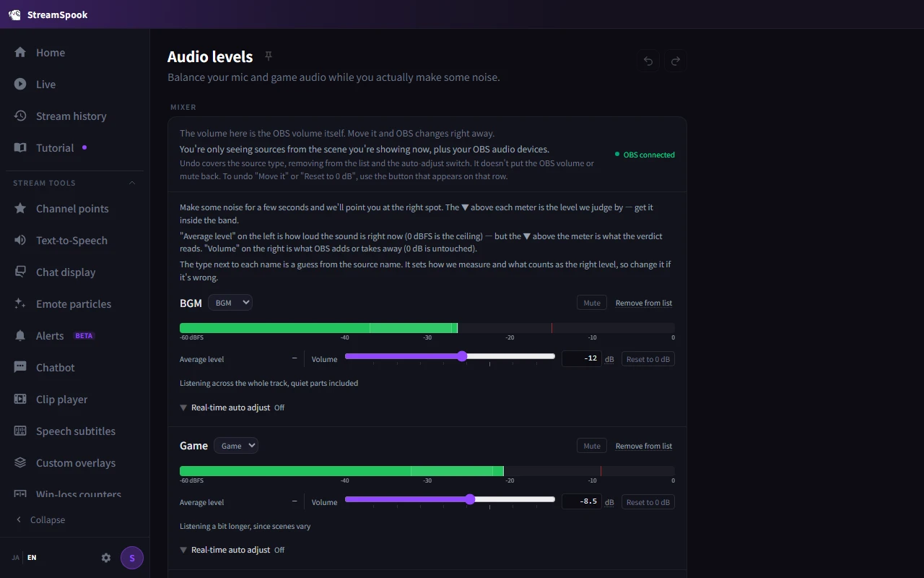Click the Clip player film icon

point(20,399)
